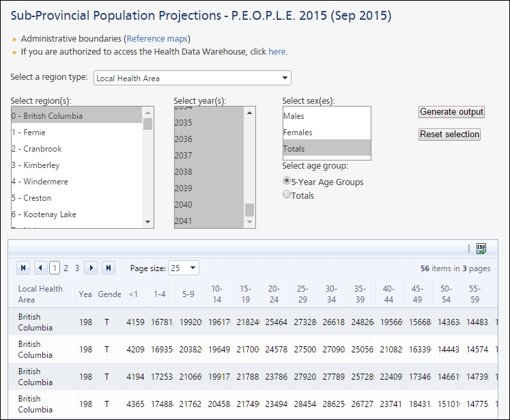The width and height of the screenshot is (510, 420).
Task: Click the Gender column header
Action: (108, 294)
